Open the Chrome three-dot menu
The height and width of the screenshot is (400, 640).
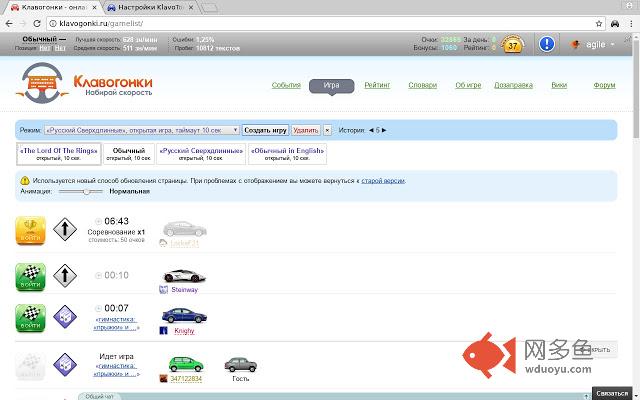pyautogui.click(x=631, y=24)
